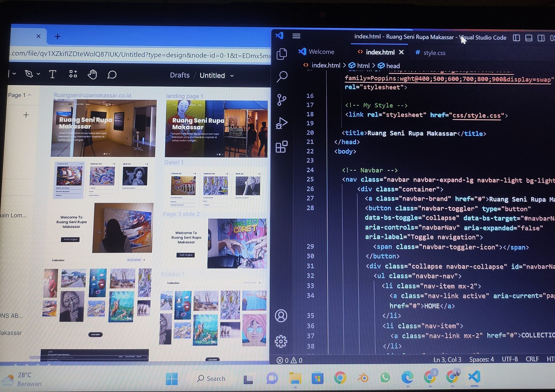Image resolution: width=555 pixels, height=392 pixels.
Task: Toggle the bottom panel layout button
Action: pyautogui.click(x=529, y=38)
